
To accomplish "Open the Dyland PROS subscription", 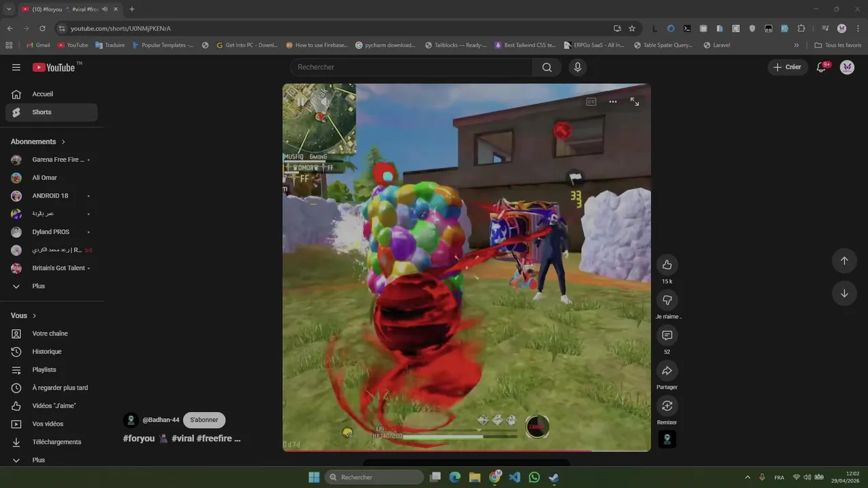I will click(x=52, y=232).
